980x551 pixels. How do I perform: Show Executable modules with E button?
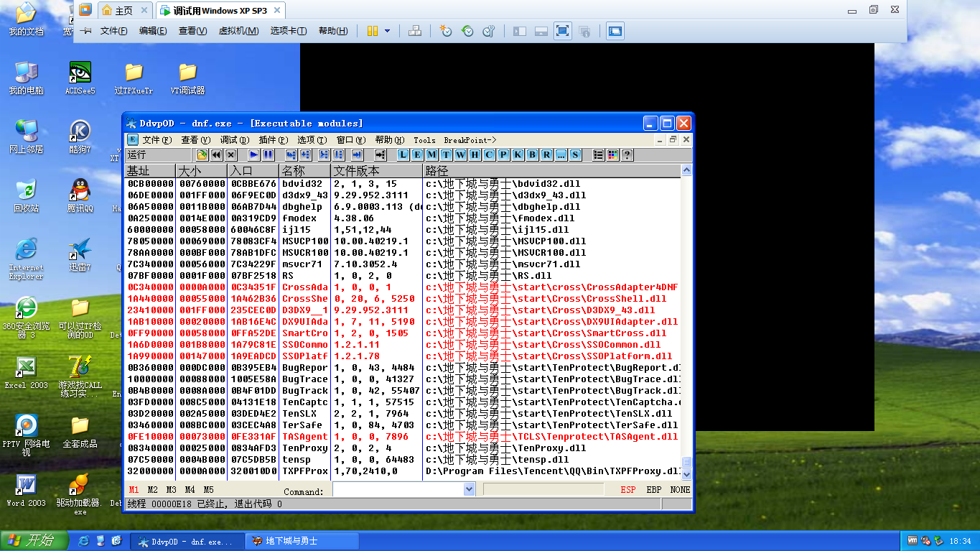[x=417, y=154]
